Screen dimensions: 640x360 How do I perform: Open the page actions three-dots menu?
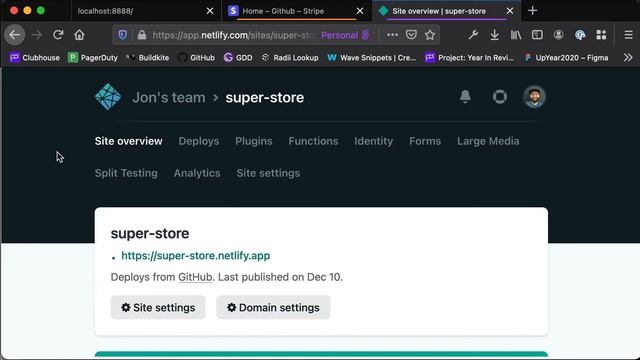[x=392, y=35]
